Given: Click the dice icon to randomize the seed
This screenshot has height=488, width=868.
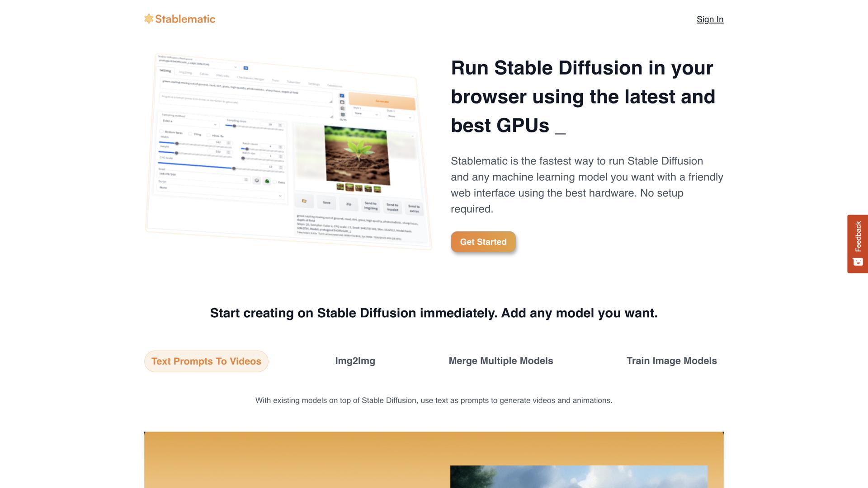Looking at the screenshot, I should (256, 180).
